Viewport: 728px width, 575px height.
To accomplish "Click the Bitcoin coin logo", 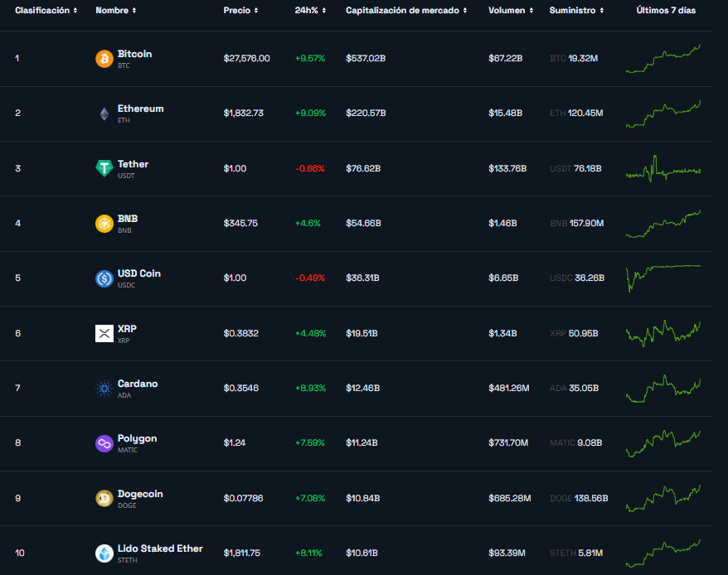I will (104, 59).
